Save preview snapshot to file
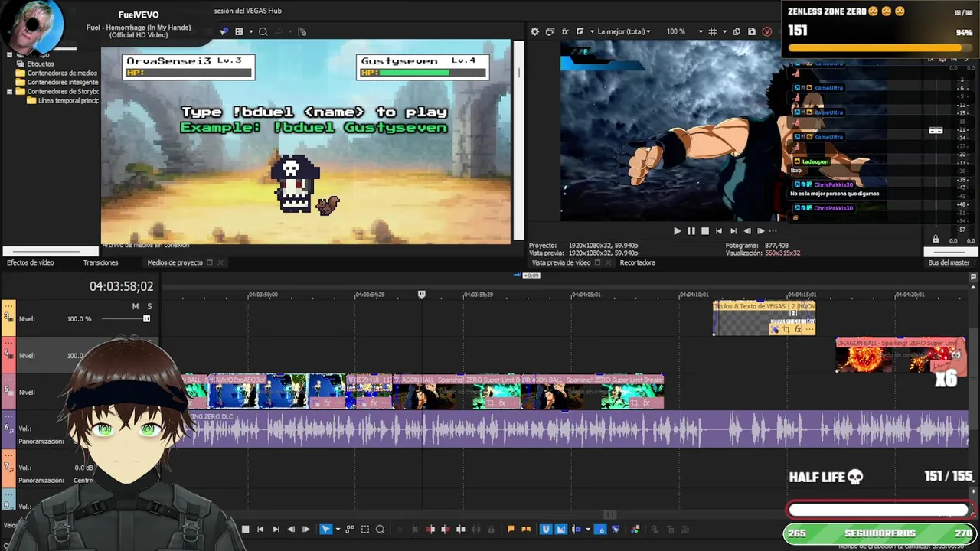The image size is (980, 551). [x=751, y=31]
